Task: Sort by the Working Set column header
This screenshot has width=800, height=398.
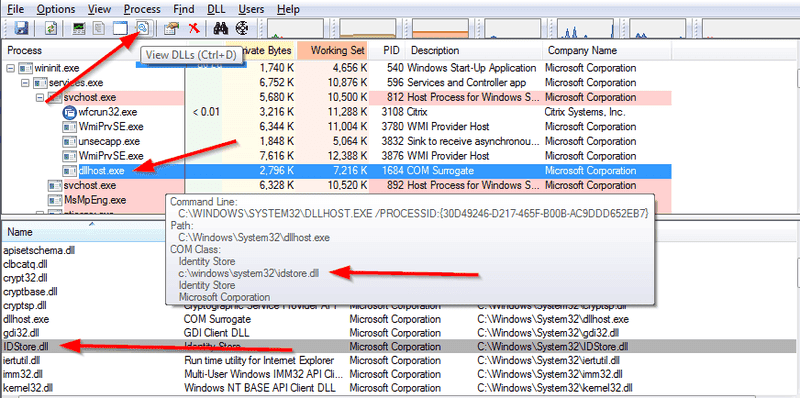Action: [332, 51]
